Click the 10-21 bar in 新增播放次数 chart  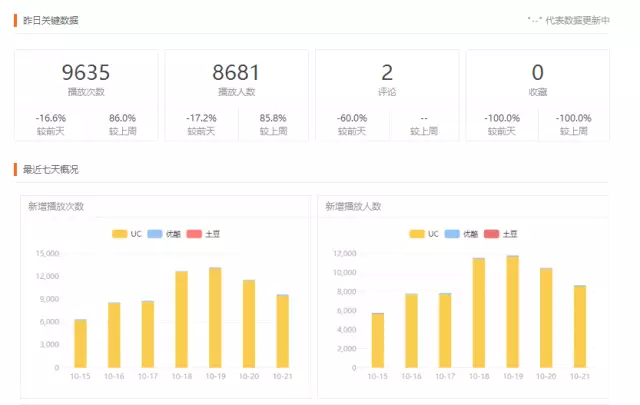tap(282, 331)
